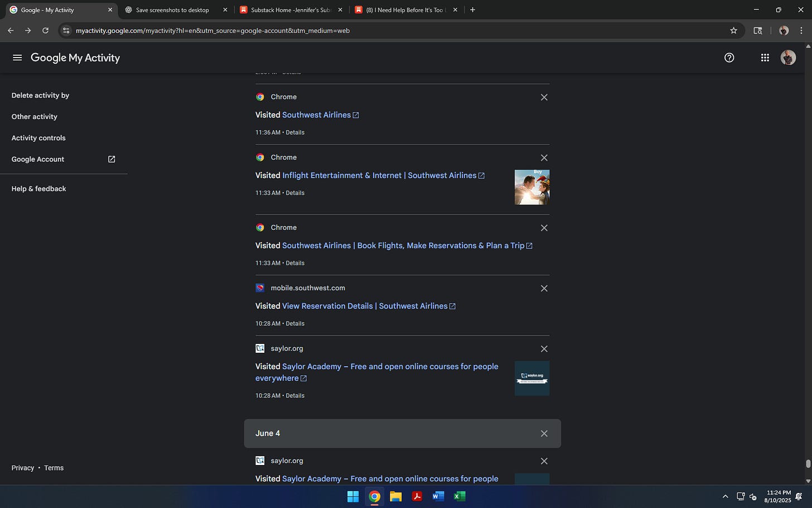Open the Southwest Airlines visited link
812x508 pixels.
coord(320,115)
